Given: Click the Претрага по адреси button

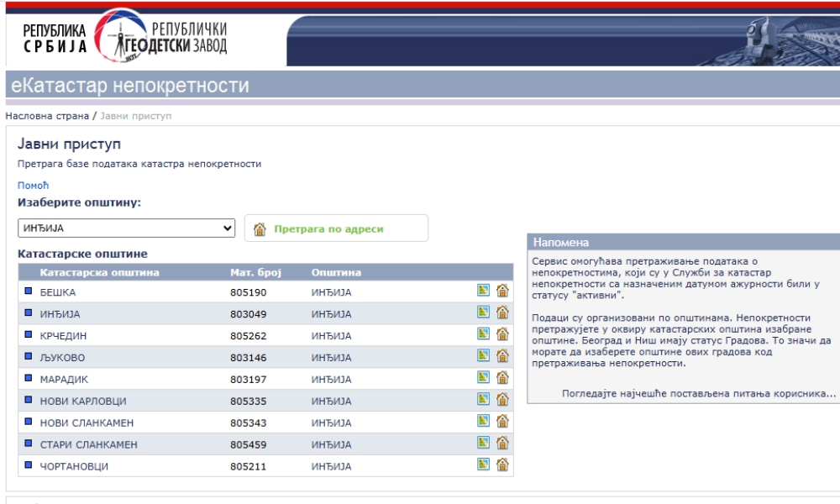Looking at the screenshot, I should 336,228.
